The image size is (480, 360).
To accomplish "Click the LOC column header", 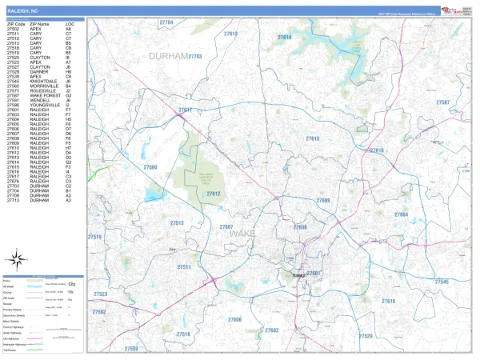I will pos(70,24).
